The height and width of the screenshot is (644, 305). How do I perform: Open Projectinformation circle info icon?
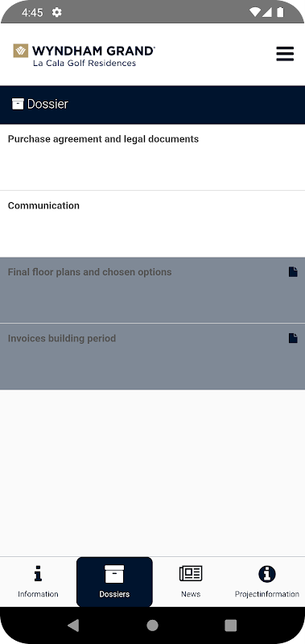click(x=267, y=574)
